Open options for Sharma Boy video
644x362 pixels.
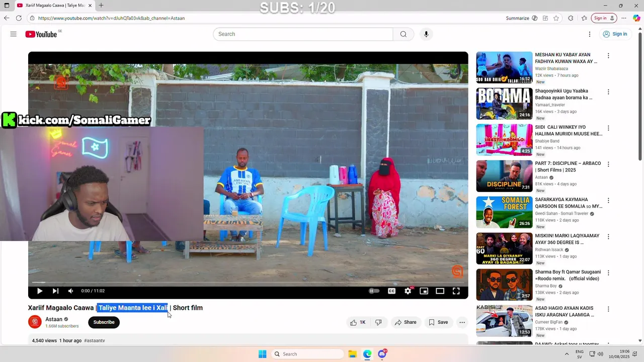pos(608,273)
